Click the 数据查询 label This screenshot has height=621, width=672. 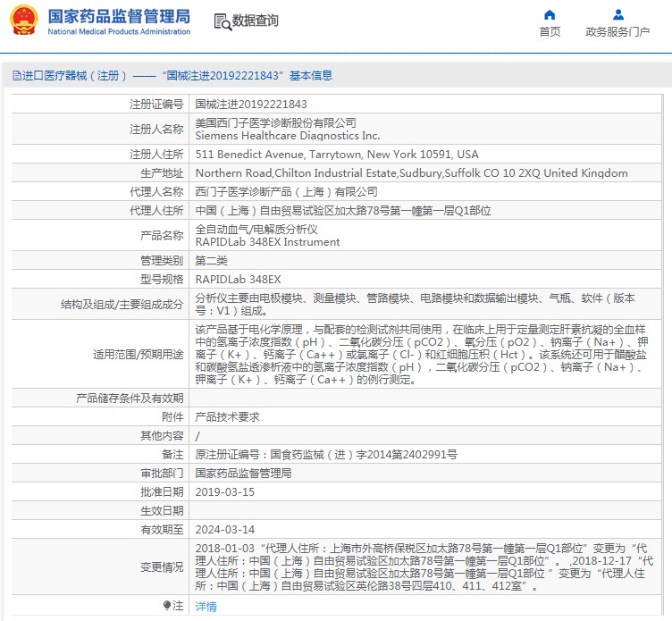[x=255, y=21]
